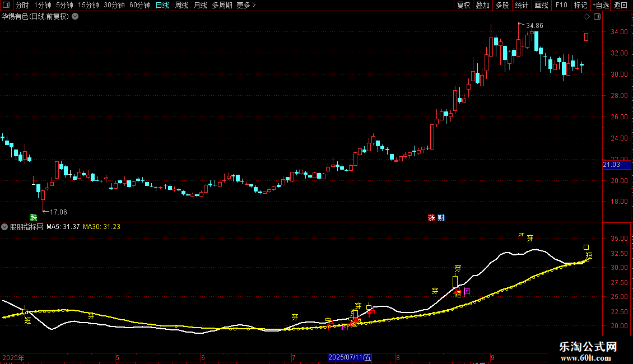Open F10 company information
Image resolution: width=633 pixels, height=364 pixels.
tap(561, 5)
